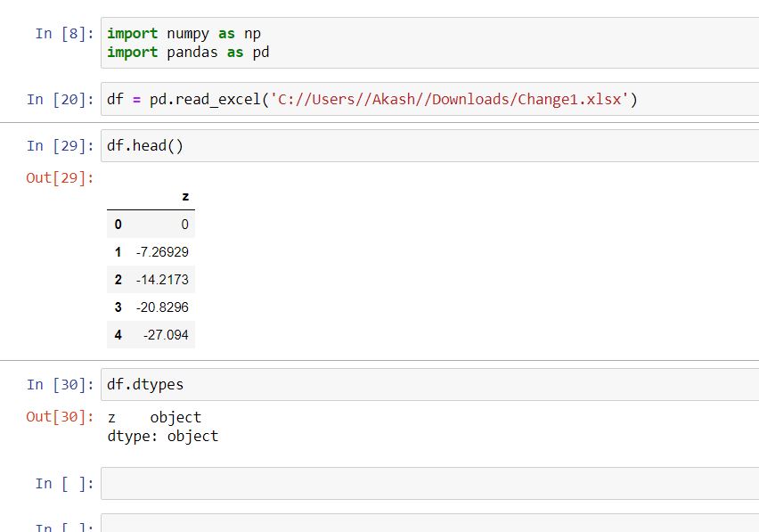Place cursor in the Change1.xlsx file path string

pos(449,99)
